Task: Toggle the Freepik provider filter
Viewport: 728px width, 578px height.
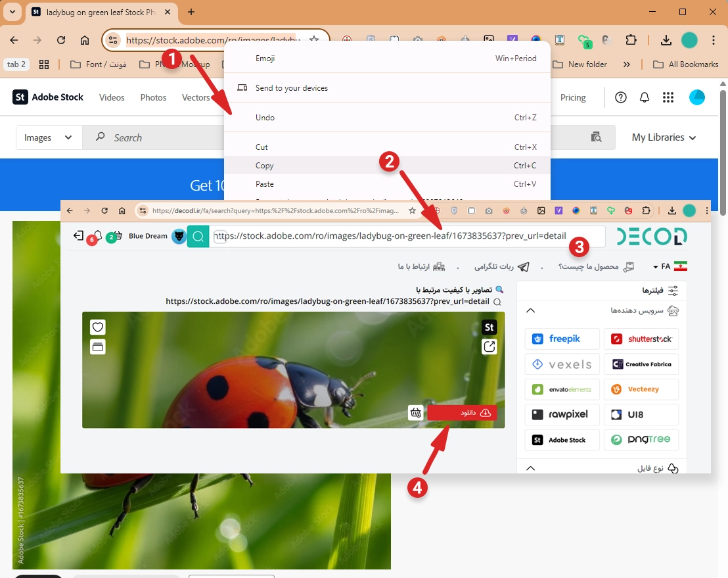Action: click(x=562, y=339)
